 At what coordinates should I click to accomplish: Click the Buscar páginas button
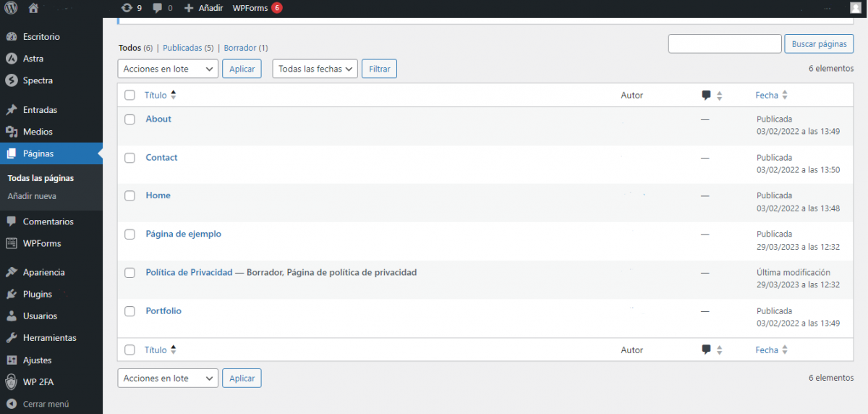pyautogui.click(x=818, y=43)
